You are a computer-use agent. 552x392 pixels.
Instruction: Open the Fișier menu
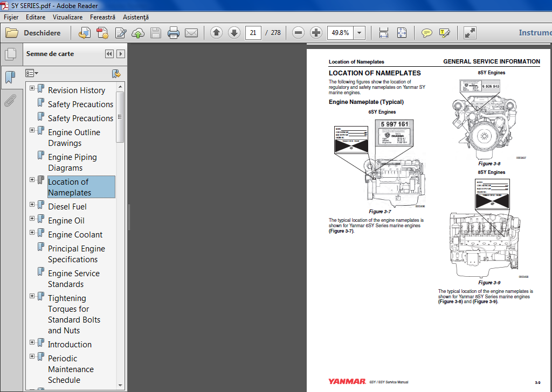[11, 17]
